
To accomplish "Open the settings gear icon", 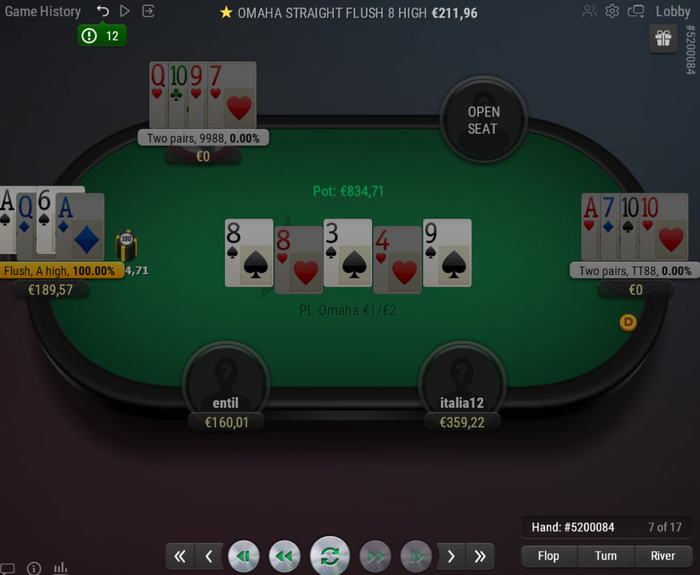I will click(612, 11).
